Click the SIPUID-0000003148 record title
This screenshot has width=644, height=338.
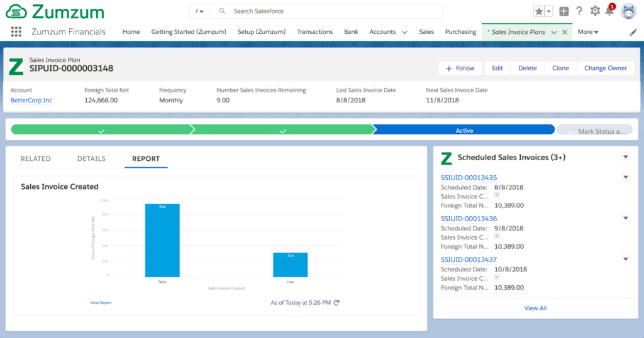(71, 68)
